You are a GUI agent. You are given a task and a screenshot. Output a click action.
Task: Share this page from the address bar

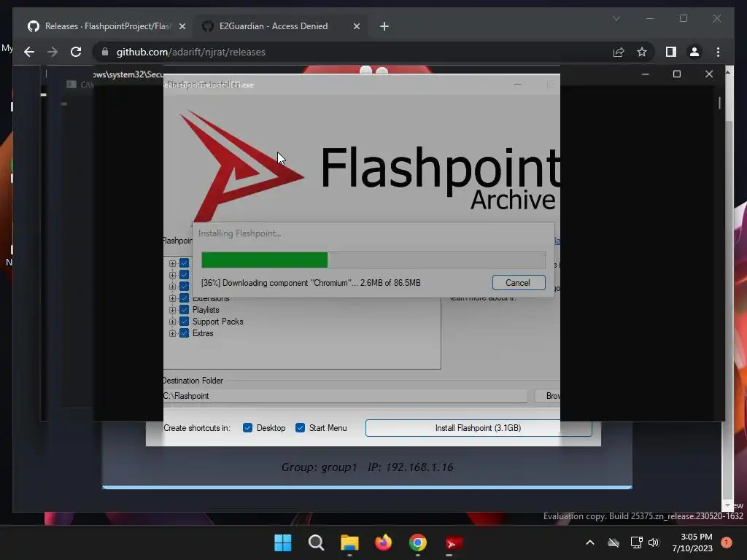point(619,52)
